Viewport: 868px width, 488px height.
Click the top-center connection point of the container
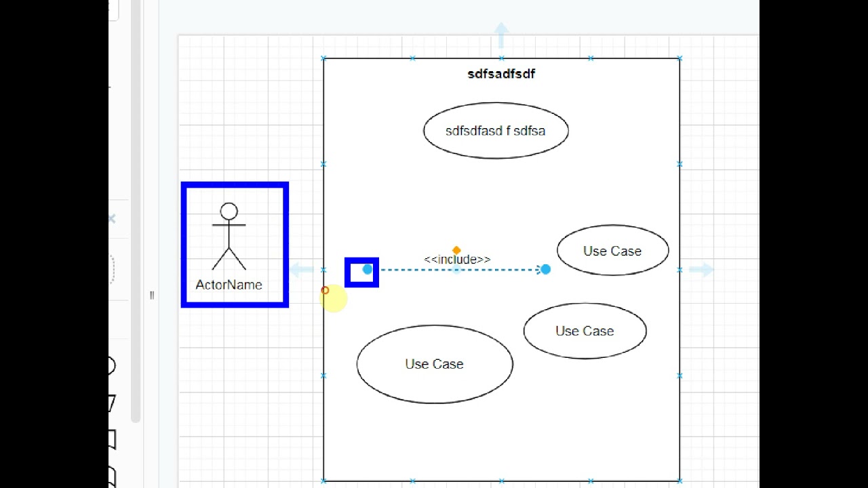point(501,58)
